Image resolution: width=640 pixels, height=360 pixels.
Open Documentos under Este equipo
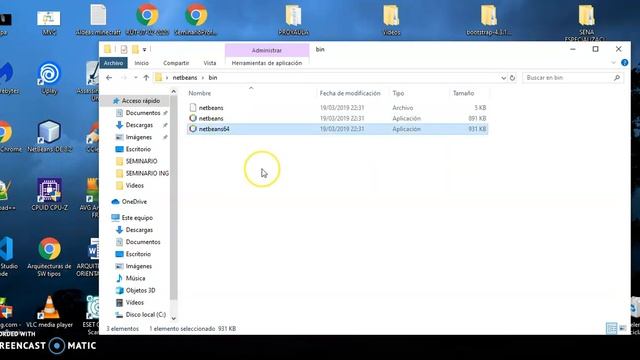[142, 242]
